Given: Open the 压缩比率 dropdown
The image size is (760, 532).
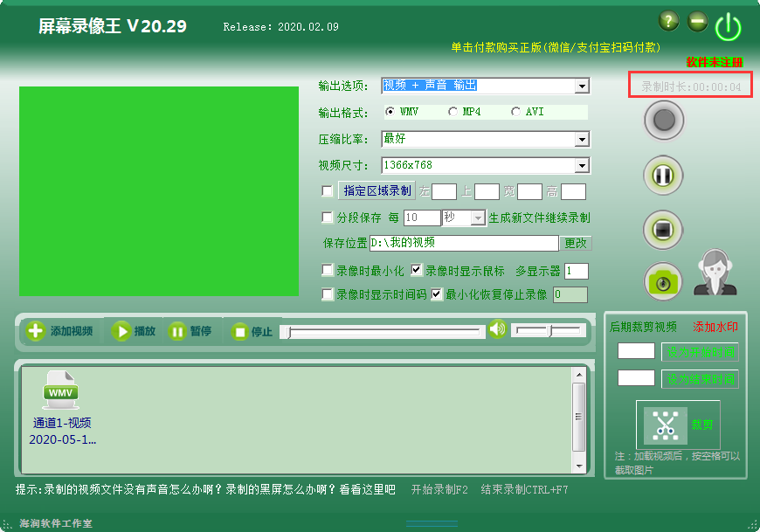Looking at the screenshot, I should 582,140.
